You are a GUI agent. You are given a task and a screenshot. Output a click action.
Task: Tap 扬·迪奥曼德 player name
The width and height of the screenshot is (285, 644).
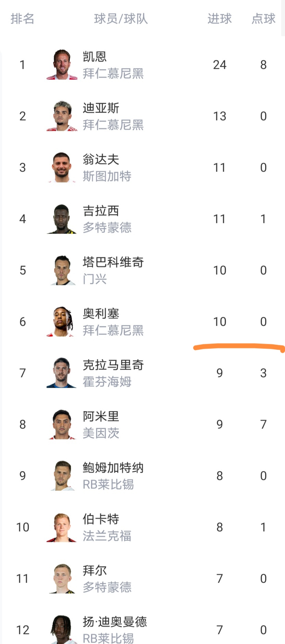tap(115, 622)
